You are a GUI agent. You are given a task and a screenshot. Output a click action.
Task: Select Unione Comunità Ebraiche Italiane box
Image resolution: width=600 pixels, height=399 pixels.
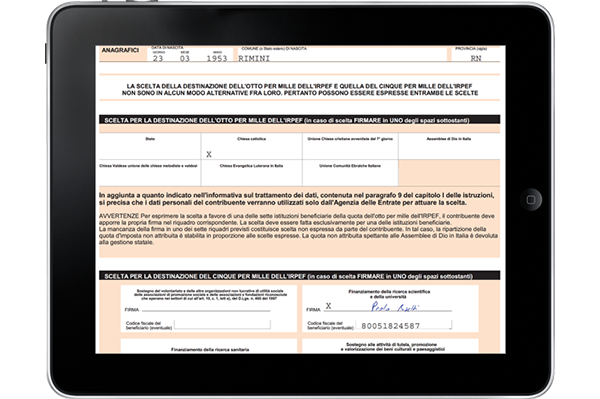(x=350, y=173)
